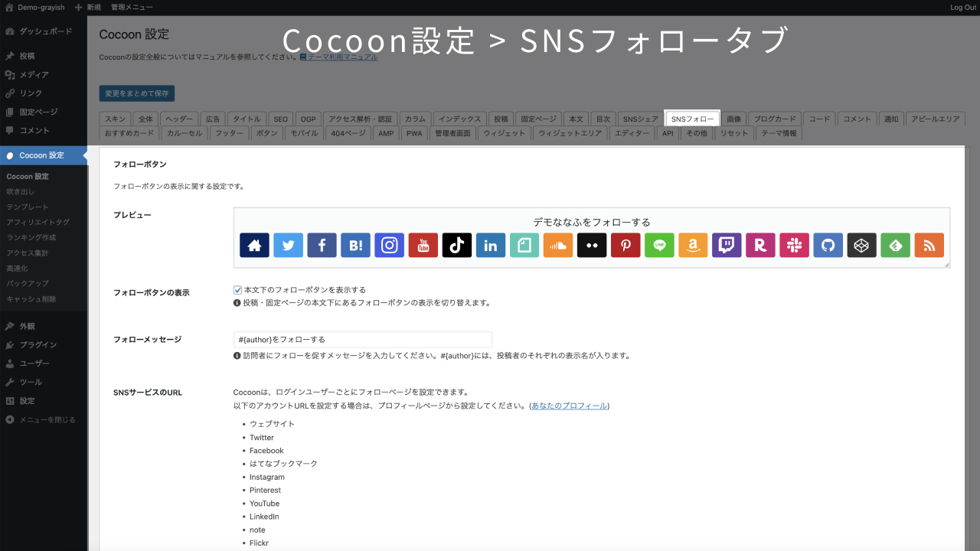
Task: Open 吹き出し submenu item
Action: tap(21, 191)
